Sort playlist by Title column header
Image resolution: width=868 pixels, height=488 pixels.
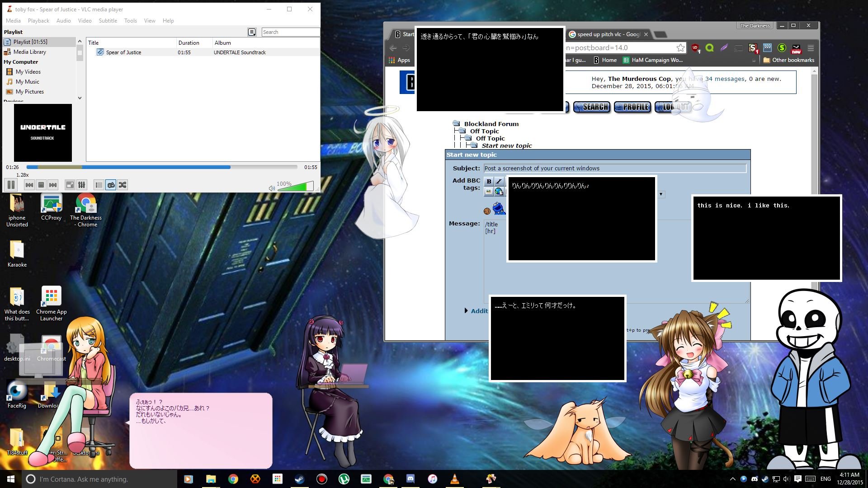132,43
